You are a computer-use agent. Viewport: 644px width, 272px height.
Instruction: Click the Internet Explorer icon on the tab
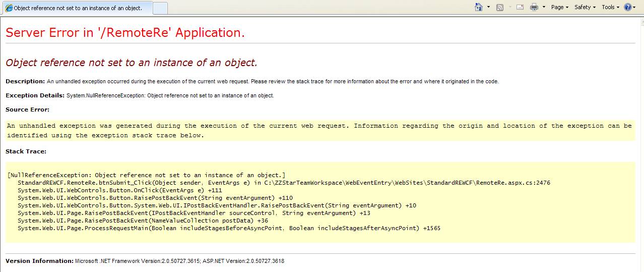tap(9, 8)
